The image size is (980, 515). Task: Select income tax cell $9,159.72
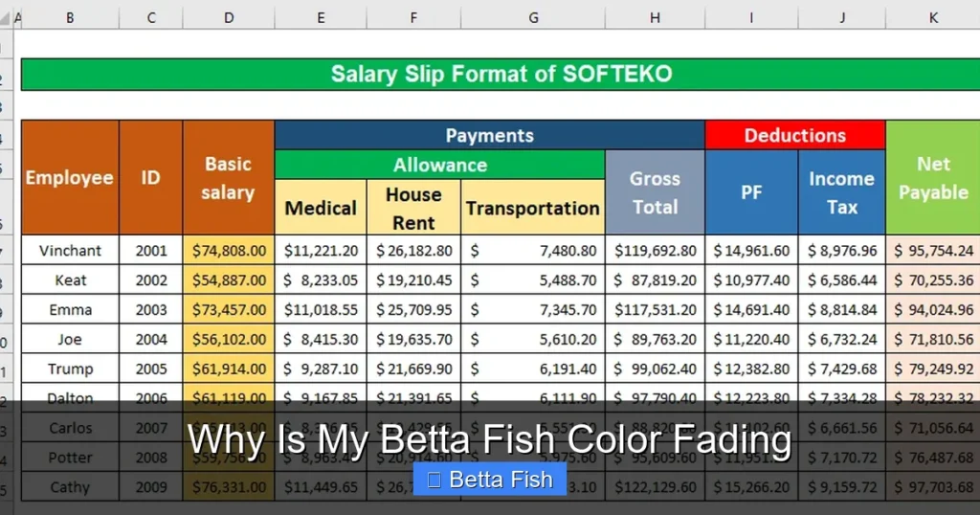(x=842, y=487)
